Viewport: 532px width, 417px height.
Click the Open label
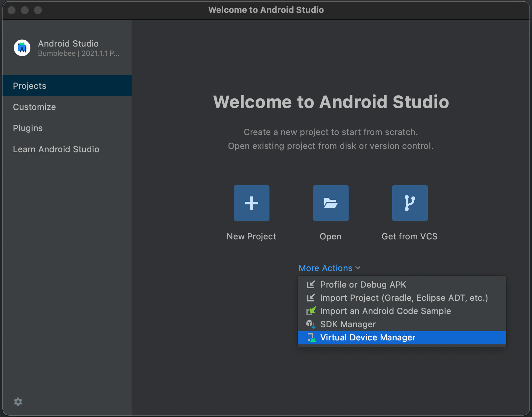(330, 237)
